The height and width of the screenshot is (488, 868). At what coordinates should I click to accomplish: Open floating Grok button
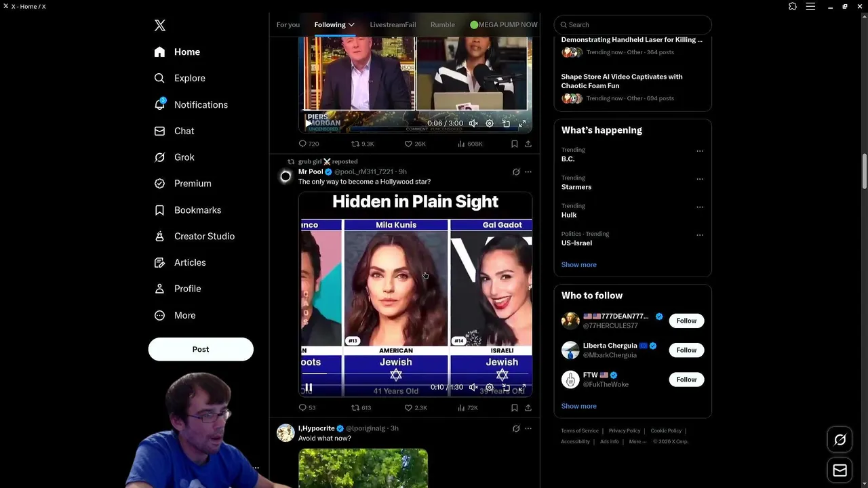840,440
